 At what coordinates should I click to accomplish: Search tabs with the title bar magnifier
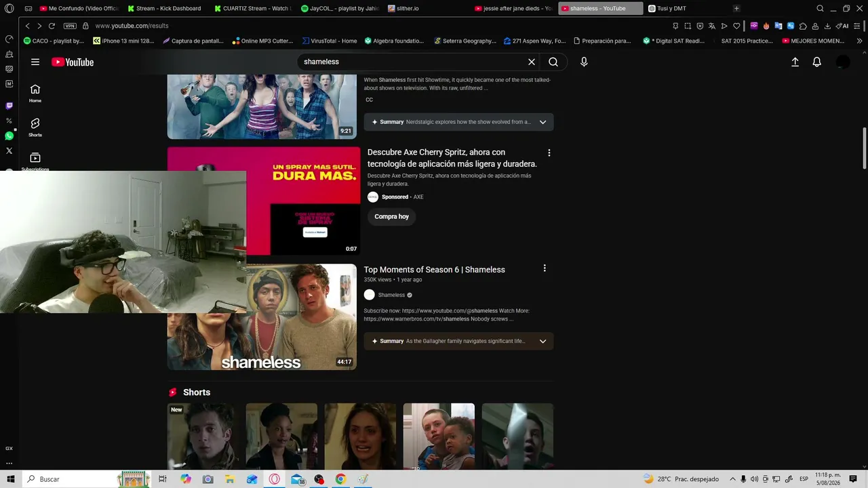click(820, 9)
